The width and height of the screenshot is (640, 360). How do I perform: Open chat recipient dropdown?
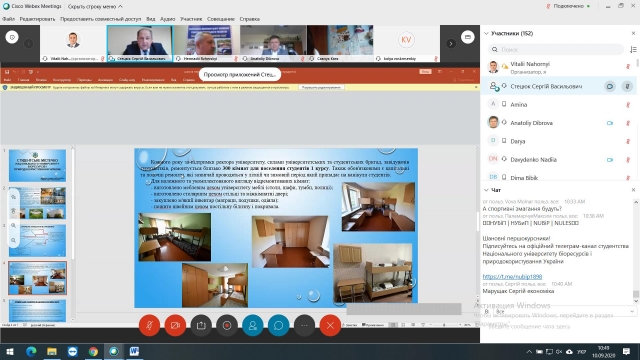[564, 311]
